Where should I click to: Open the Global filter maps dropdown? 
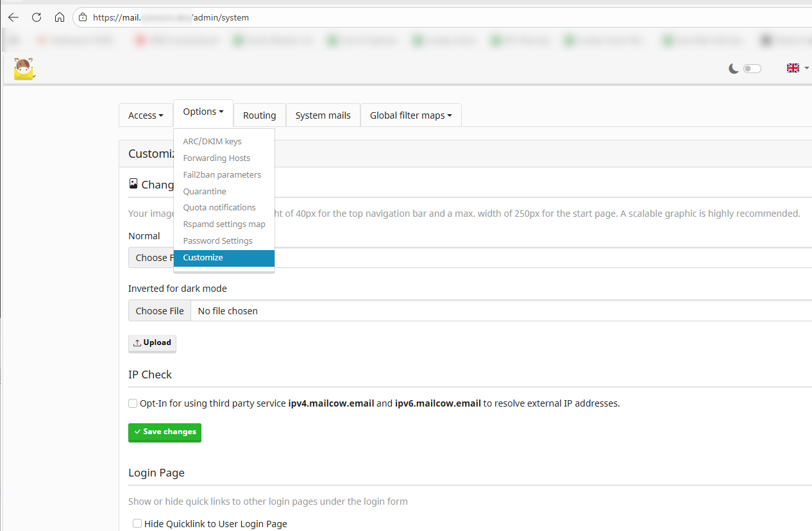tap(410, 115)
